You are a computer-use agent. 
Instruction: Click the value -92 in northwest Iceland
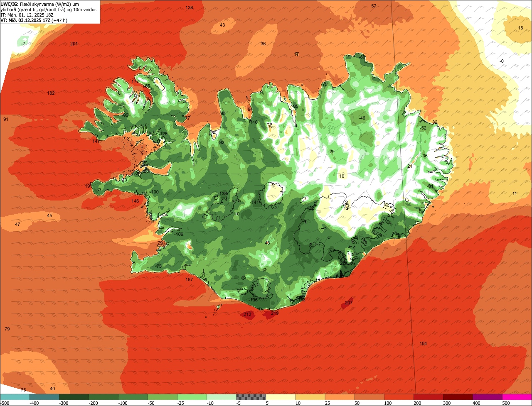point(221,142)
